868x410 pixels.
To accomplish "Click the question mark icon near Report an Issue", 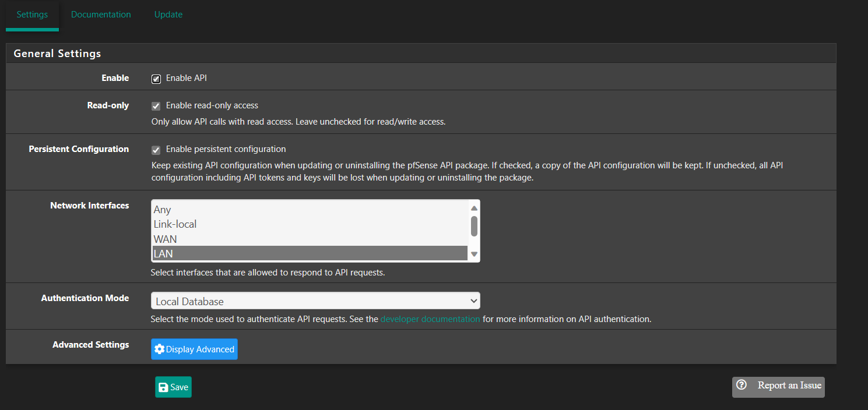I will point(742,385).
